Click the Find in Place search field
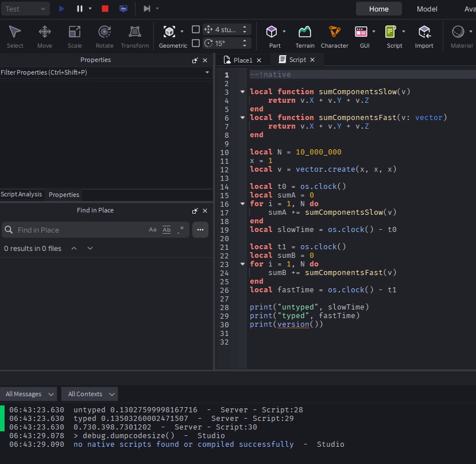This screenshot has width=476, height=464. point(80,230)
